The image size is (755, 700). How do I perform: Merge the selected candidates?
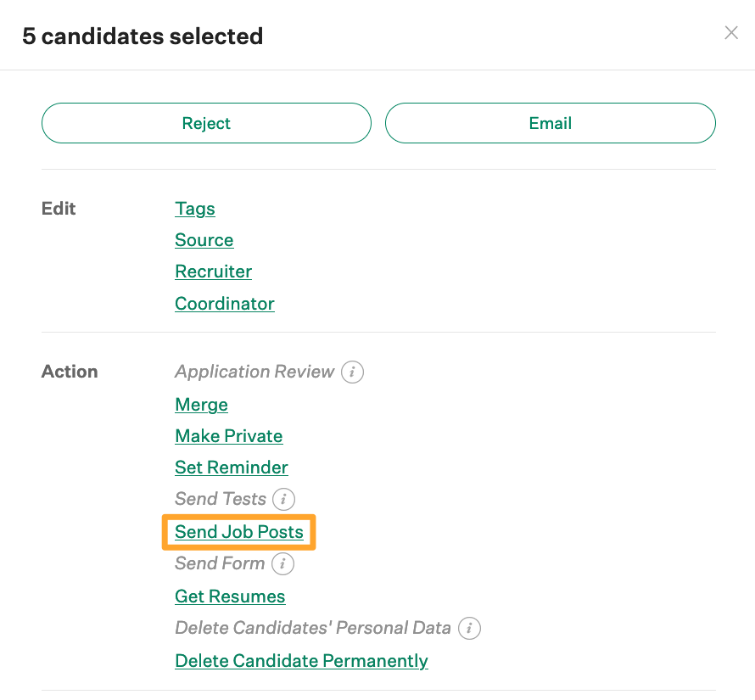[202, 405]
